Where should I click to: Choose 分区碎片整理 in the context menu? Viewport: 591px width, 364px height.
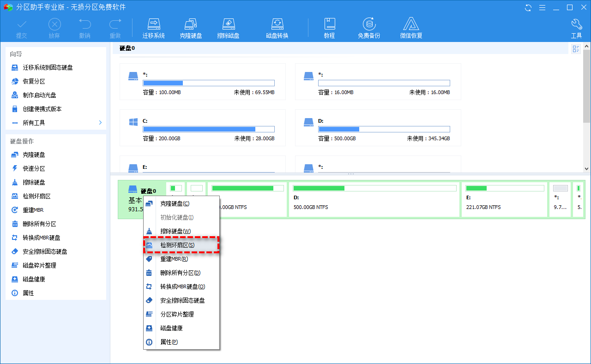(x=181, y=314)
